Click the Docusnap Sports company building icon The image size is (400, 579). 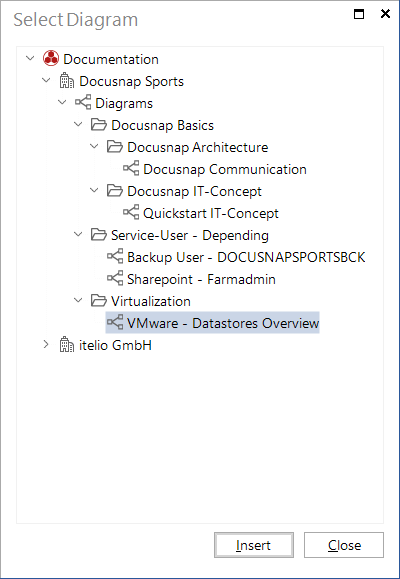pyautogui.click(x=67, y=81)
